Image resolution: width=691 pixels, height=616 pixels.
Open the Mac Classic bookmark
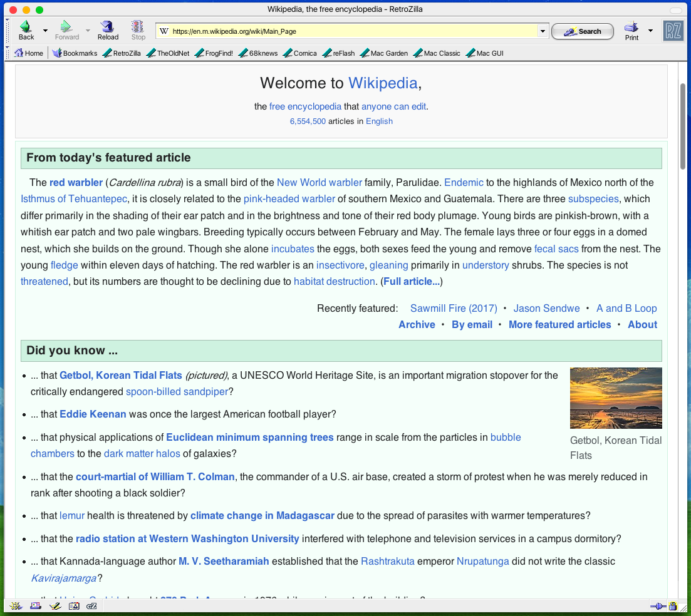[x=437, y=53]
